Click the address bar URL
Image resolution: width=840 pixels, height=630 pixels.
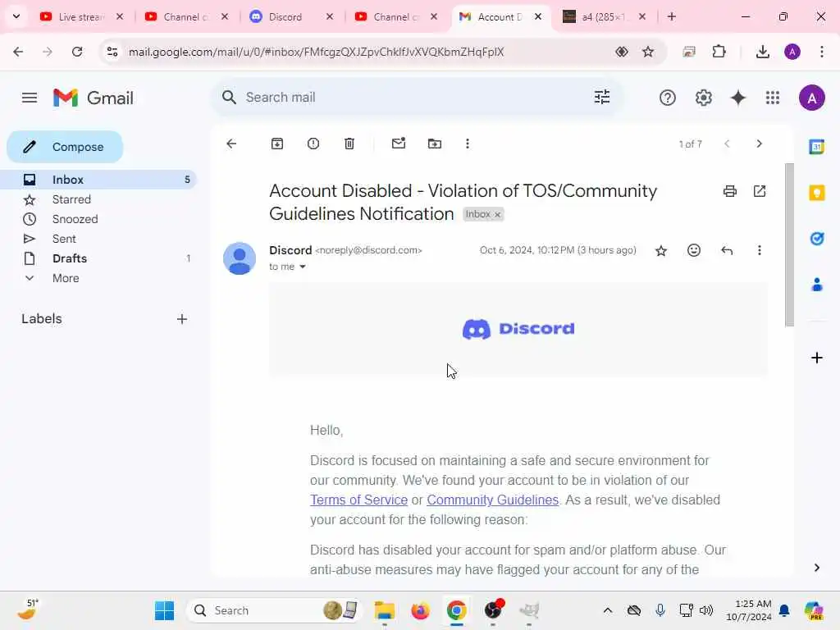316,52
